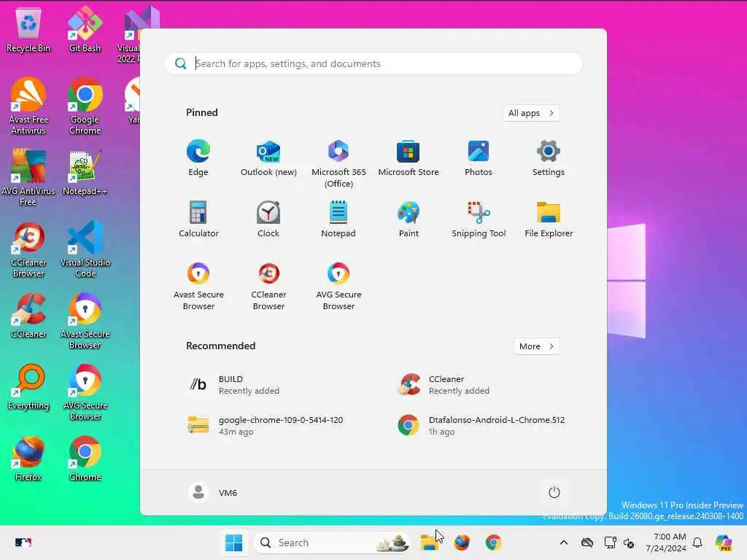Launch the Clock app

tap(268, 219)
